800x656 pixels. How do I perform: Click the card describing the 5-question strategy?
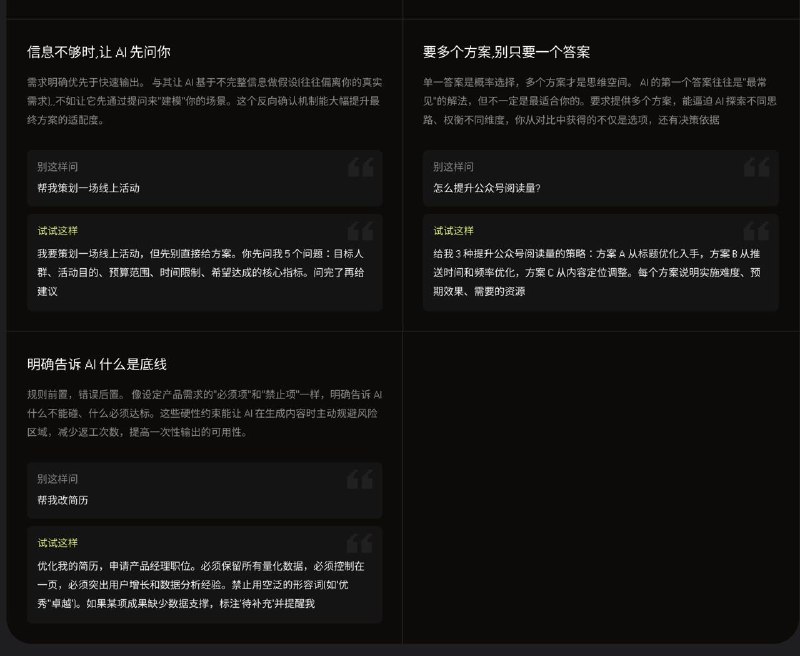(x=204, y=263)
